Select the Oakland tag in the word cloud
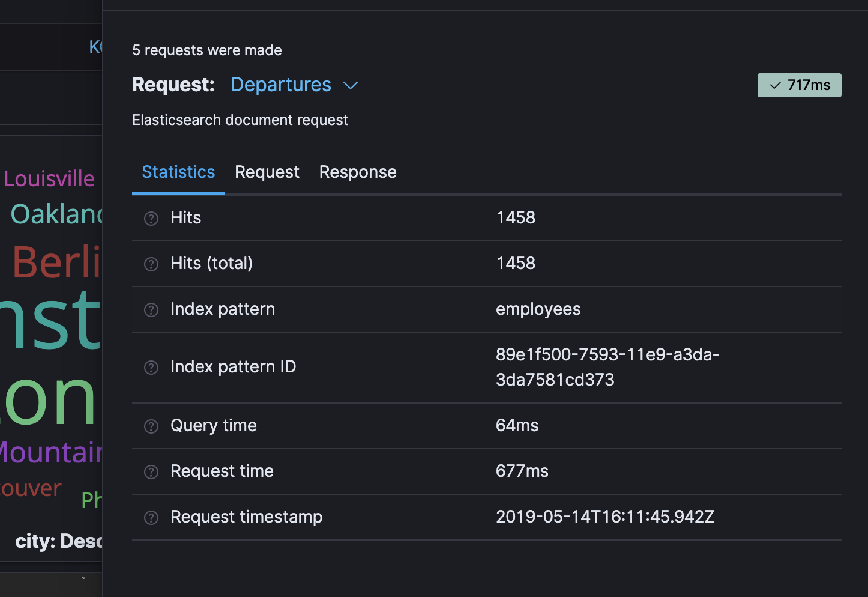The height and width of the screenshot is (597, 868). [56, 214]
